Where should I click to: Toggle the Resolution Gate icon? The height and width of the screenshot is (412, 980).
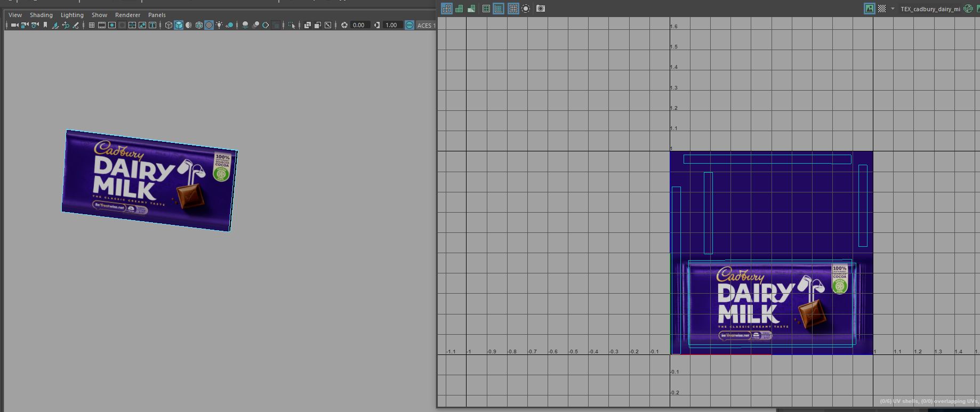point(112,25)
